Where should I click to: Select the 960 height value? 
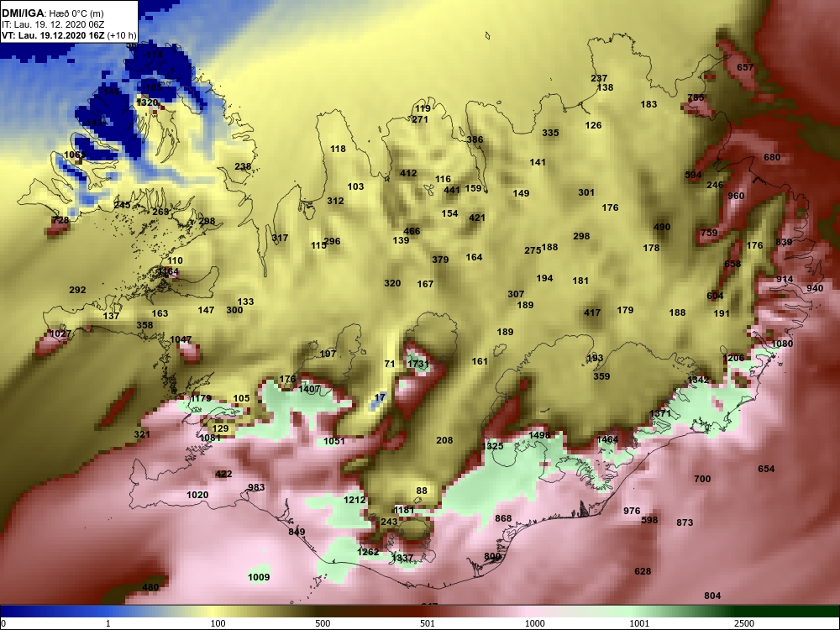click(x=736, y=196)
